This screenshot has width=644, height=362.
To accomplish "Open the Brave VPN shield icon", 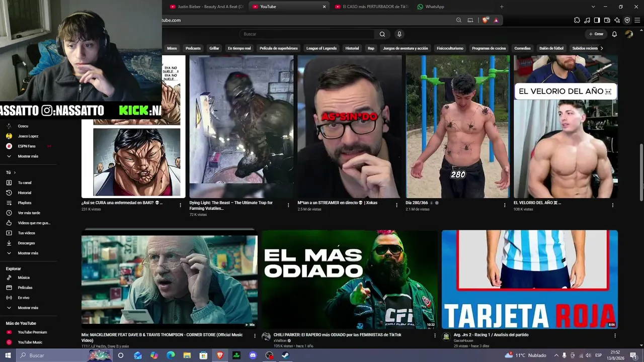I will coord(627,20).
